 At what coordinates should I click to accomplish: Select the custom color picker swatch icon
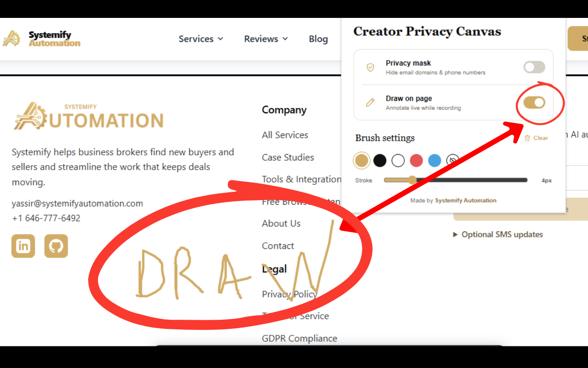coord(453,160)
